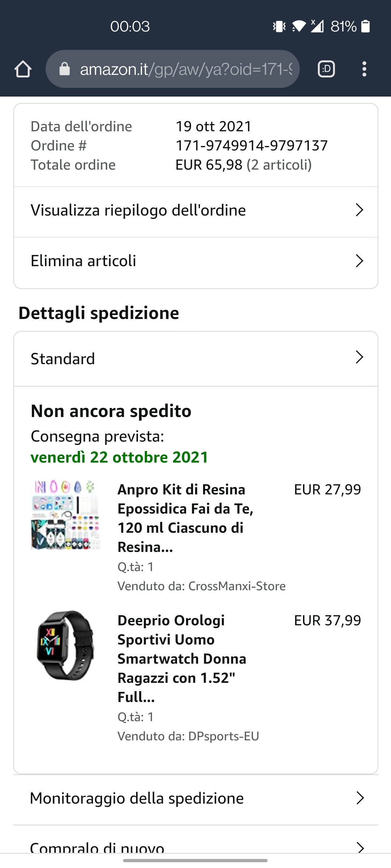Open Monitoraggio della spedizione

(137, 798)
